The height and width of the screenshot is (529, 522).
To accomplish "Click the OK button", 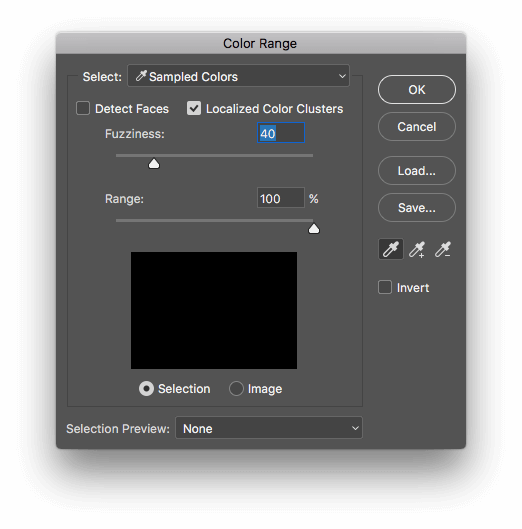I will pos(417,90).
